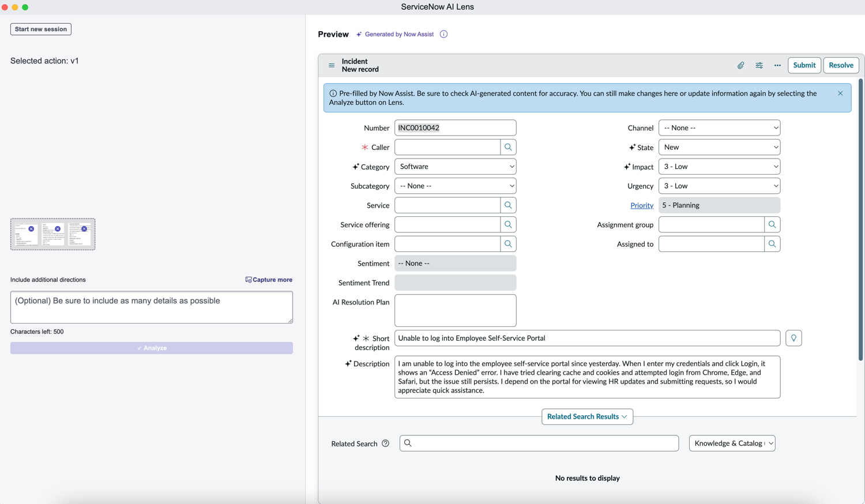Click the paperclip attachment icon
Viewport: 865px width, 504px height.
740,65
